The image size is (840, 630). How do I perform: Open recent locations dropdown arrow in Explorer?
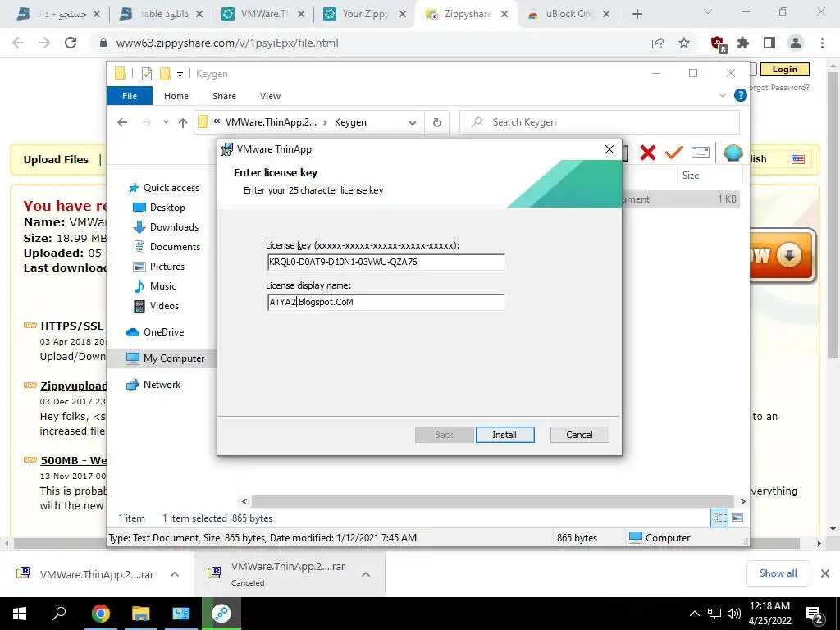pos(166,122)
